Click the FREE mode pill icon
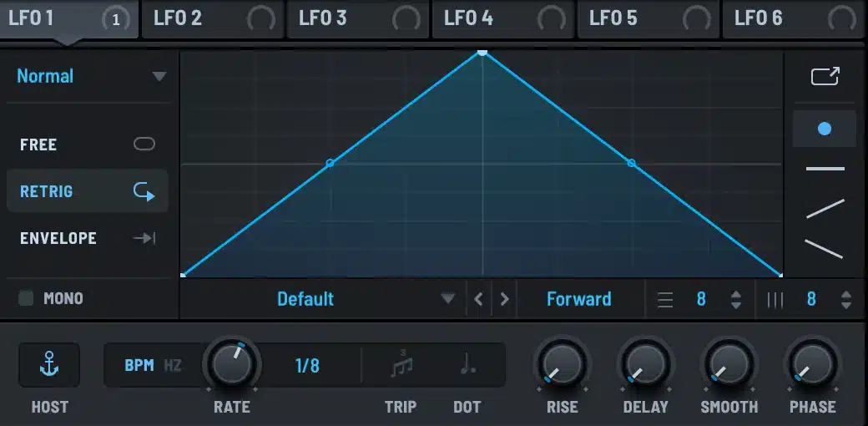Viewport: 868px width, 426px height. (x=144, y=145)
